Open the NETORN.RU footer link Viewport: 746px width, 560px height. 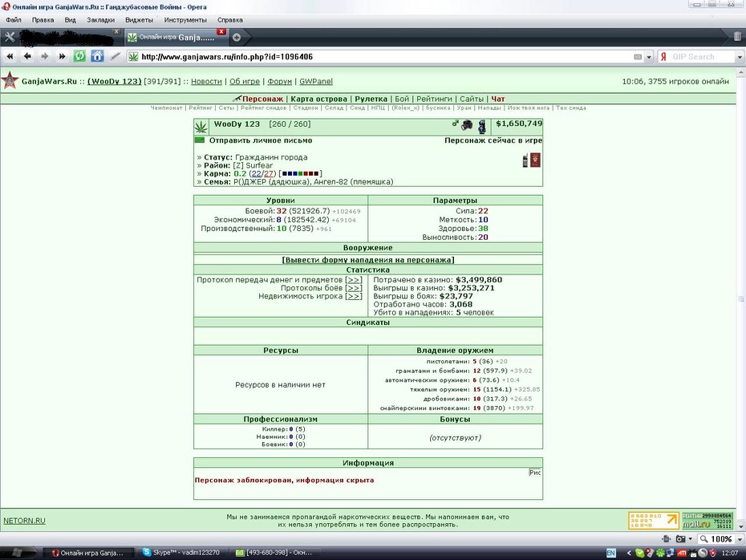click(x=24, y=521)
